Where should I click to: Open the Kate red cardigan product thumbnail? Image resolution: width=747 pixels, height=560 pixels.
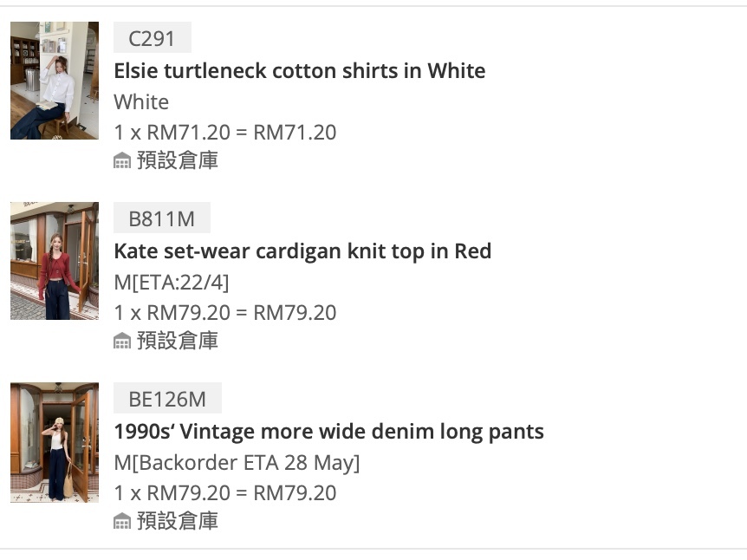point(55,261)
